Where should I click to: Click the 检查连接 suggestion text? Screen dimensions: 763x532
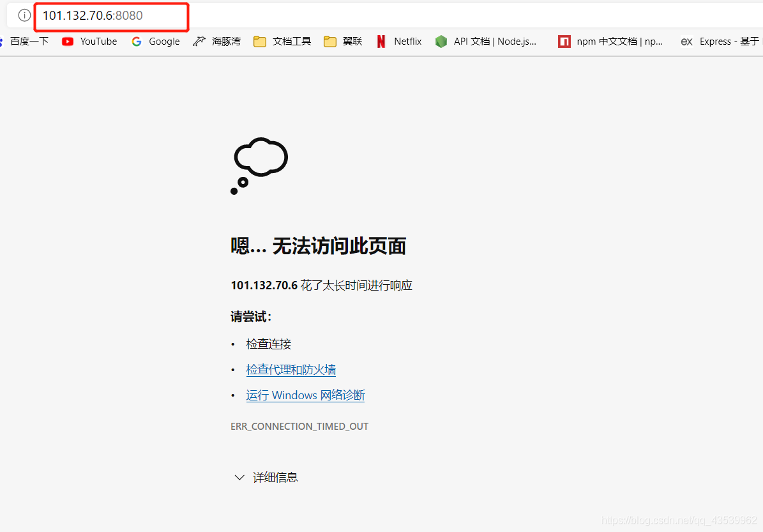pyautogui.click(x=269, y=344)
